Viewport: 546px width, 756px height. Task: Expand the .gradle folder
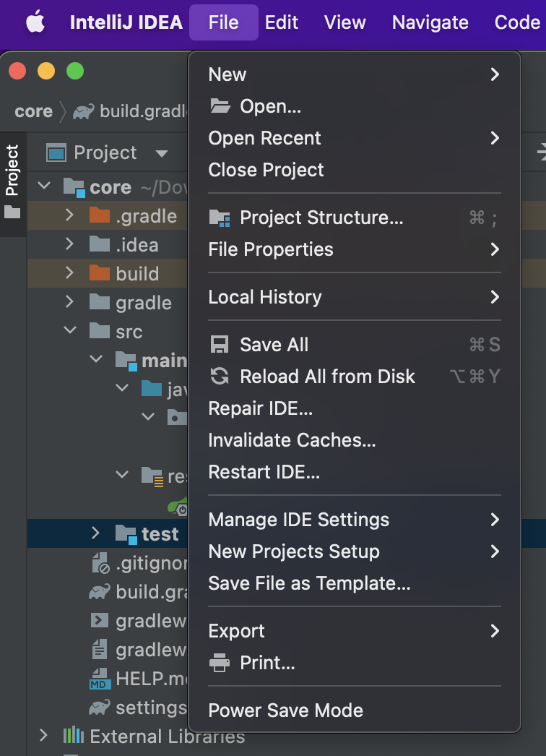click(69, 215)
